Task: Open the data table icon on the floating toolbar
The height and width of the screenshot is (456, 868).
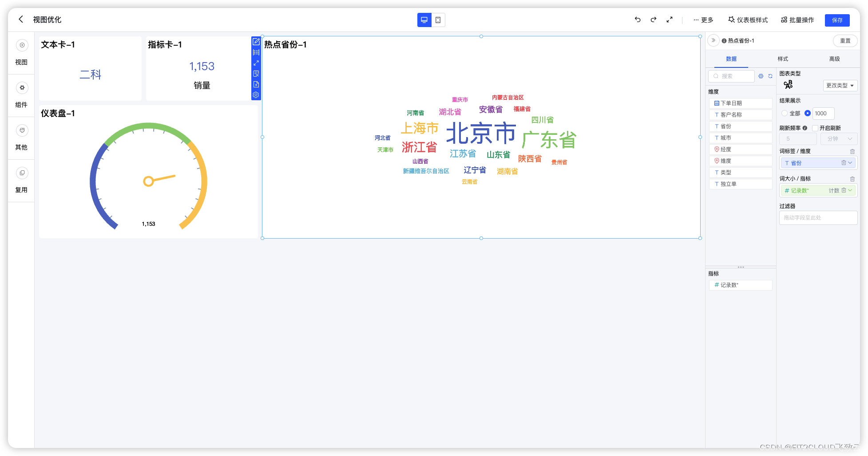Action: coord(256,52)
